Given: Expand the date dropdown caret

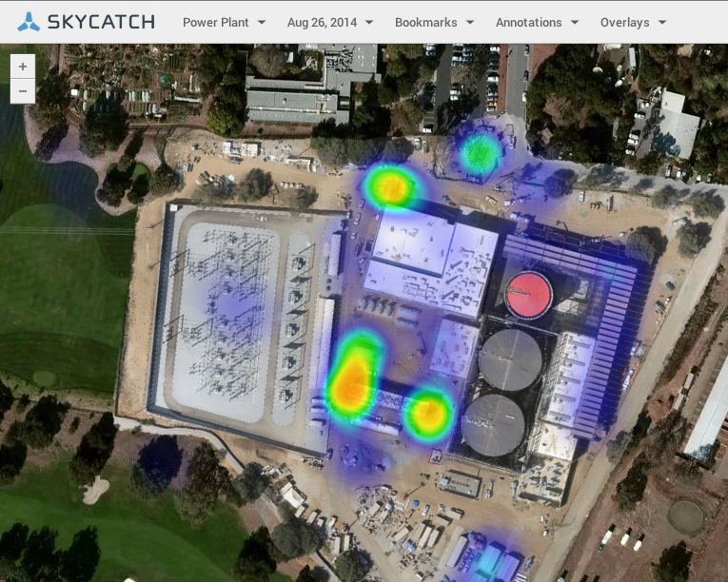Looking at the screenshot, I should [x=369, y=22].
